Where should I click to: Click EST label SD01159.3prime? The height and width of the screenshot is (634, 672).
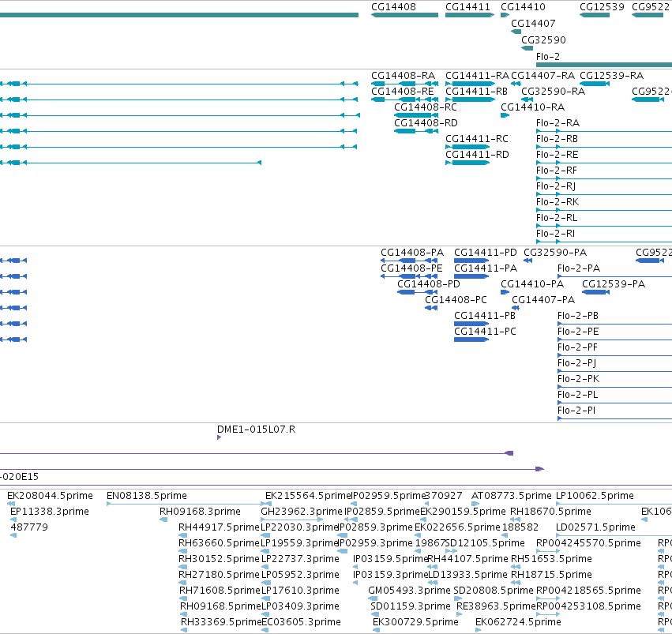411,606
